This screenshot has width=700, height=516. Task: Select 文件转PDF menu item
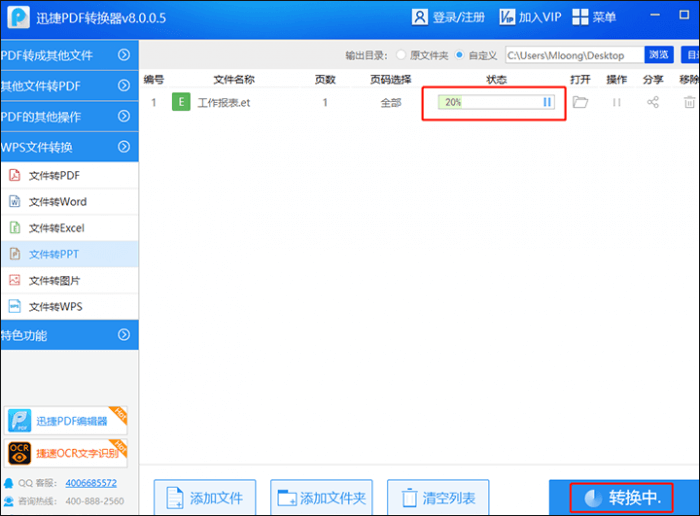pyautogui.click(x=69, y=175)
